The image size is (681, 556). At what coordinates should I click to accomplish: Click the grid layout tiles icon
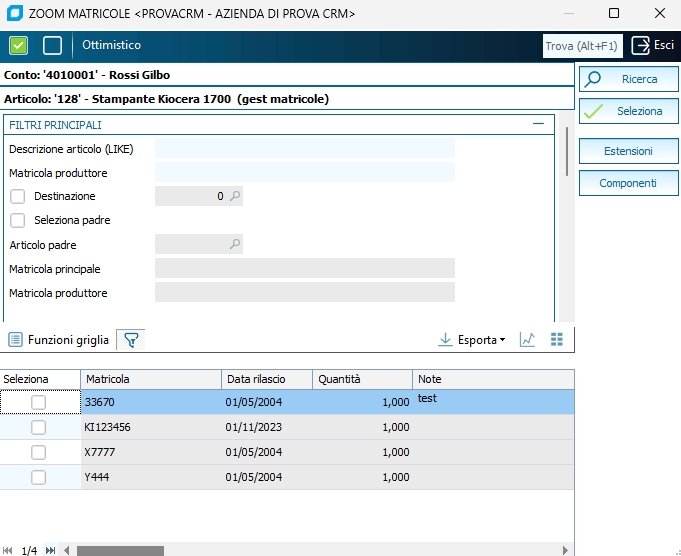tap(557, 340)
